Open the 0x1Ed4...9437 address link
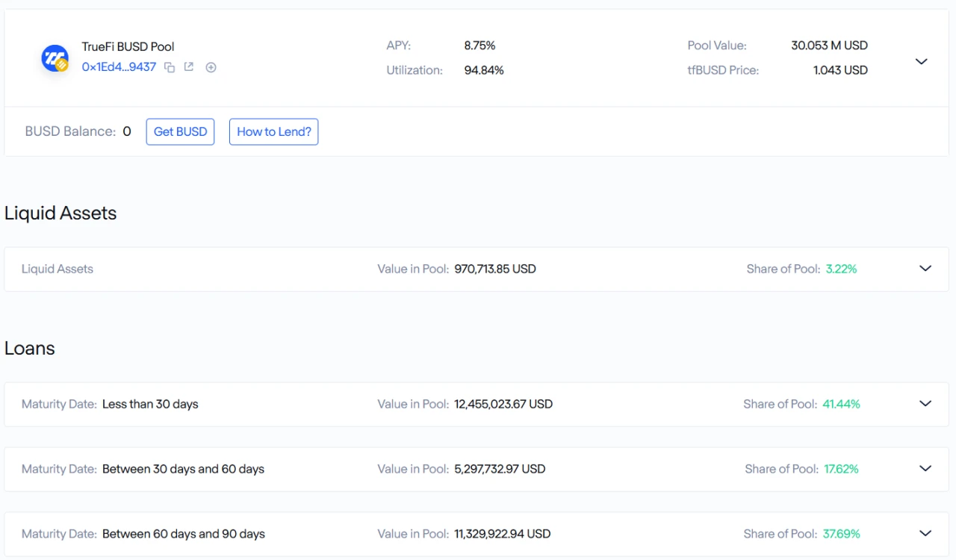Viewport: 956px width, 560px height. (119, 67)
